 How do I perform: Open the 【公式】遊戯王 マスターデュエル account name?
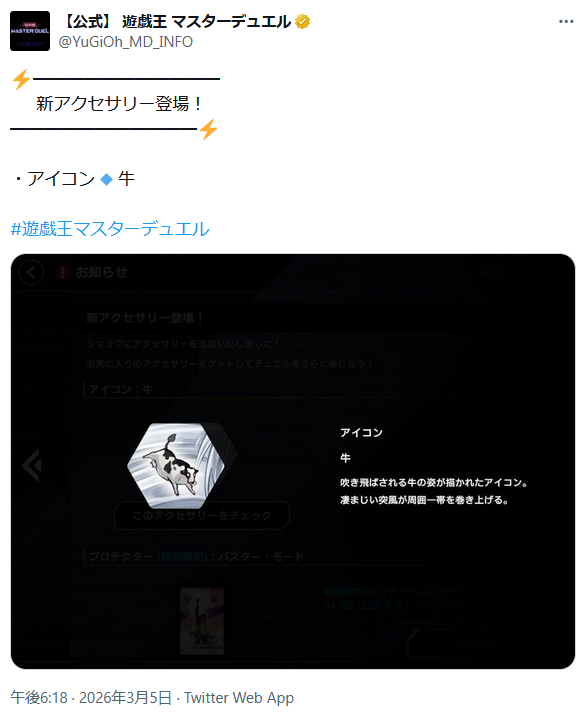point(176,21)
